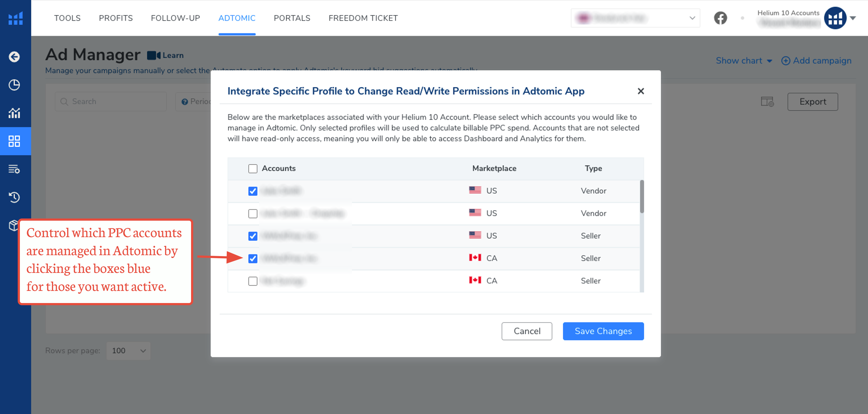Image resolution: width=868 pixels, height=414 pixels.
Task: Toggle the select-all Accounts checkbox
Action: click(x=253, y=168)
